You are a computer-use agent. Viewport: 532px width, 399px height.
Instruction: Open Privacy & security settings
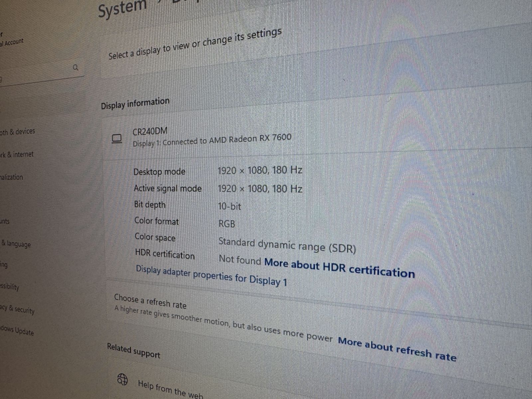(x=17, y=309)
